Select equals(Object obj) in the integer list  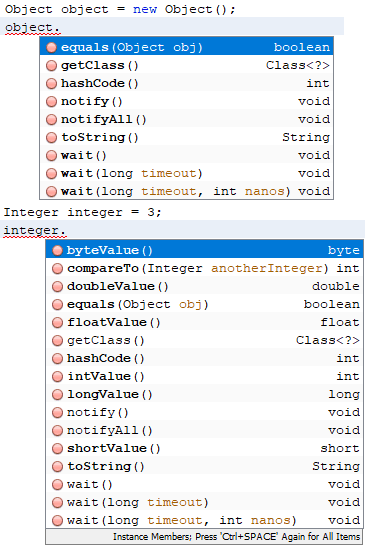point(204,304)
